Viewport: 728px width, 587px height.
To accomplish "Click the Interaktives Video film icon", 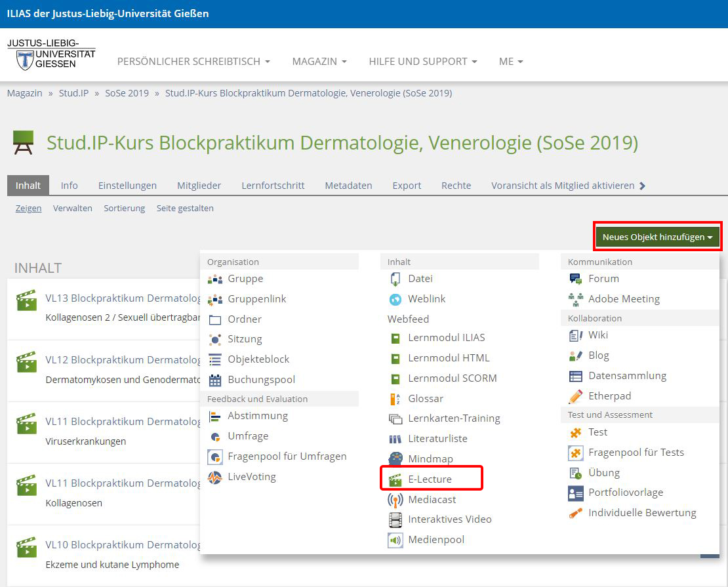I will coord(395,519).
